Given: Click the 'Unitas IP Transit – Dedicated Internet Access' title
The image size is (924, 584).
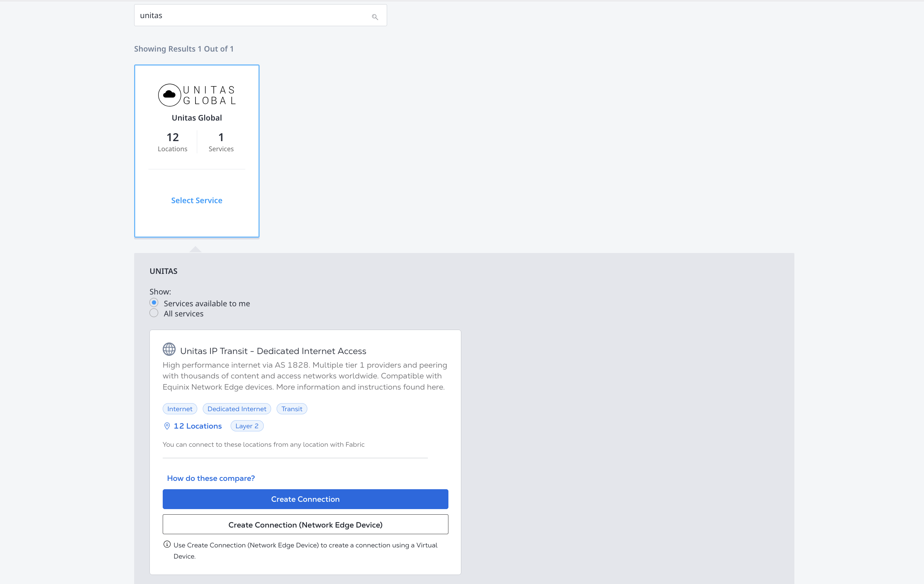Looking at the screenshot, I should [273, 351].
